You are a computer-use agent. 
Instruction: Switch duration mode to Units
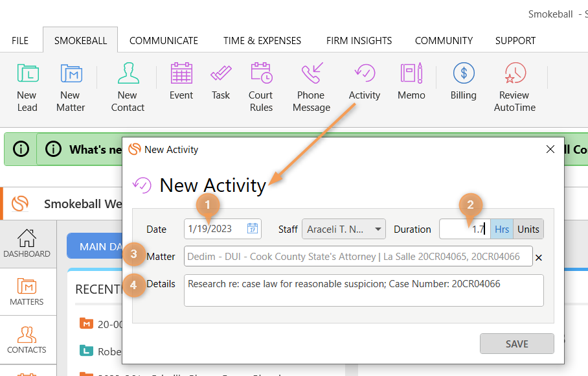tap(528, 229)
